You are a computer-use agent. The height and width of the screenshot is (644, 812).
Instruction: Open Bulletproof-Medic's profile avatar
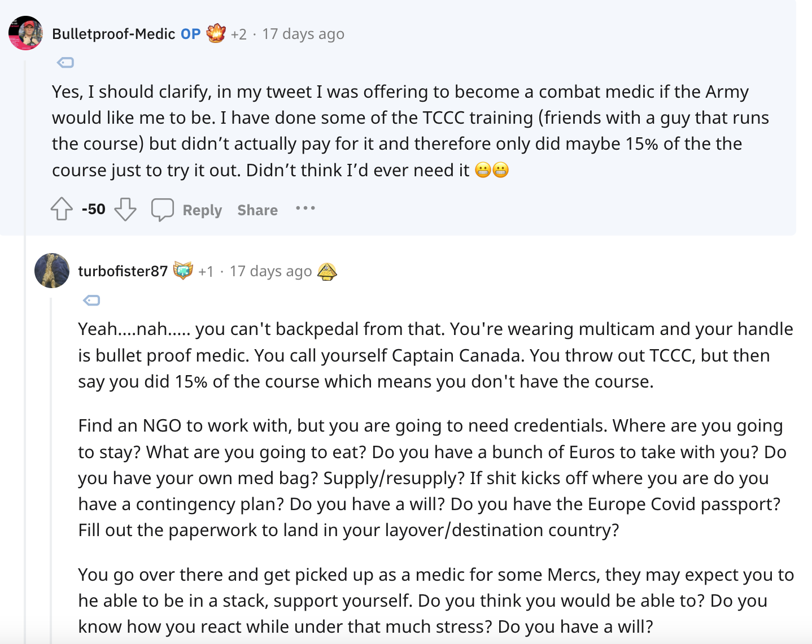click(26, 33)
